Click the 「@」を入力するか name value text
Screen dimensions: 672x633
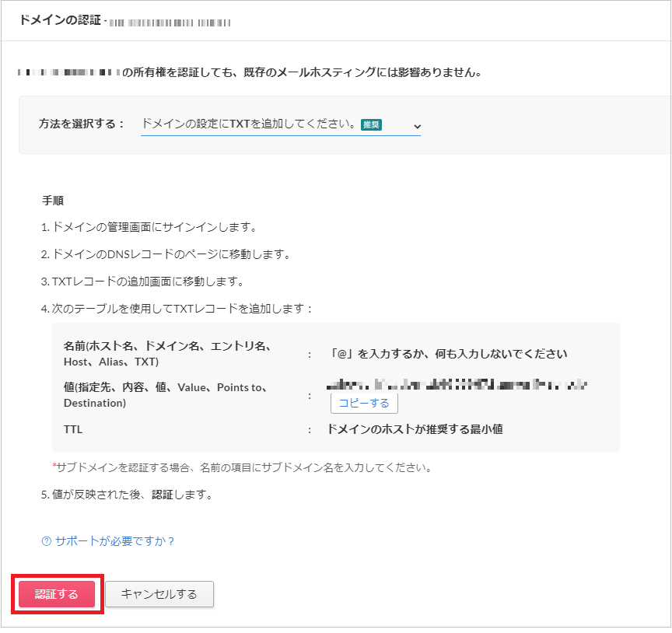[x=447, y=354]
